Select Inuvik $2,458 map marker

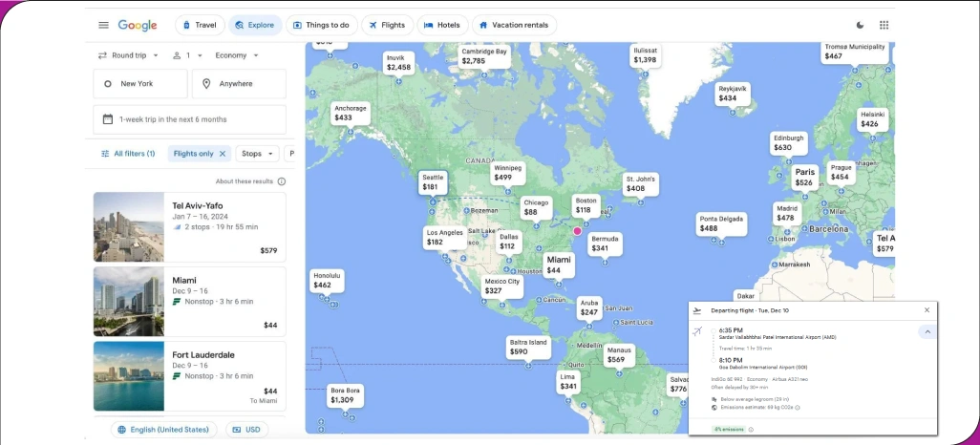point(398,62)
